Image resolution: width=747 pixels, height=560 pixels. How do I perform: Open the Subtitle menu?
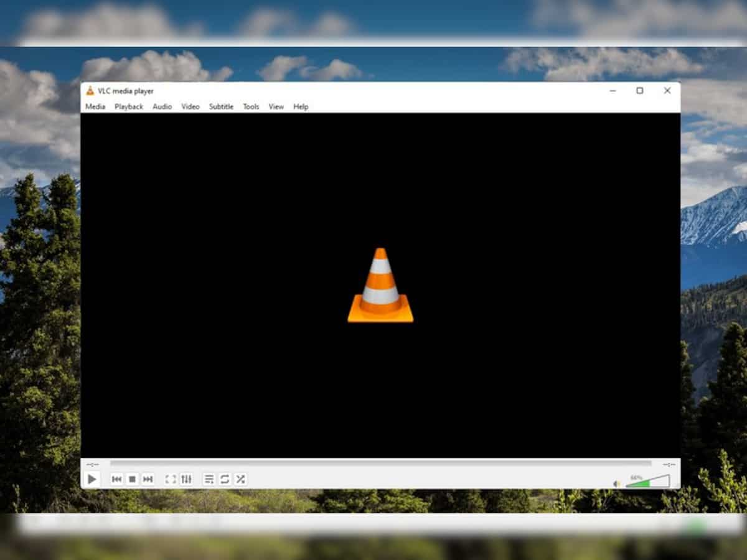[221, 106]
